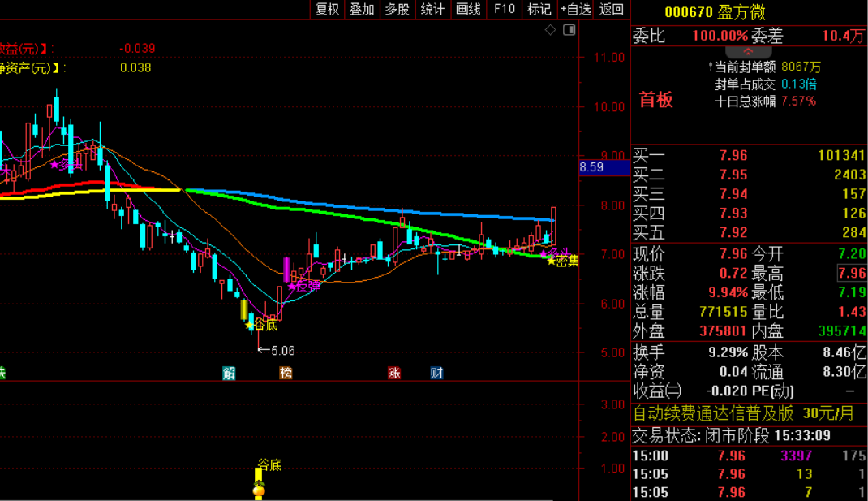This screenshot has height=501, width=868.
Task: Click the 谷底 star signal marker
Action: (261, 325)
